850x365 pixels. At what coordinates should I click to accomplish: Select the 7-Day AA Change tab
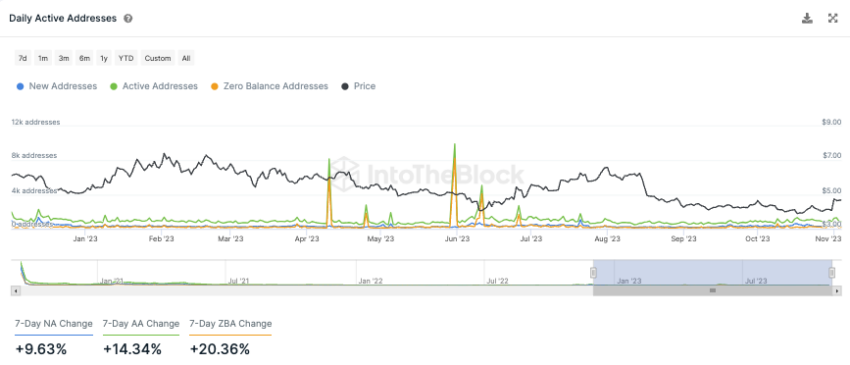[x=141, y=324]
